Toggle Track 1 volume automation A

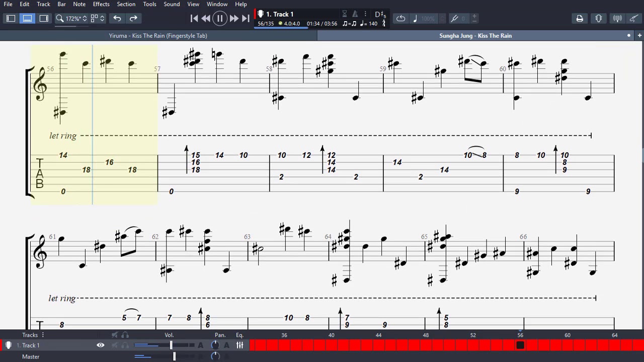coord(200,345)
